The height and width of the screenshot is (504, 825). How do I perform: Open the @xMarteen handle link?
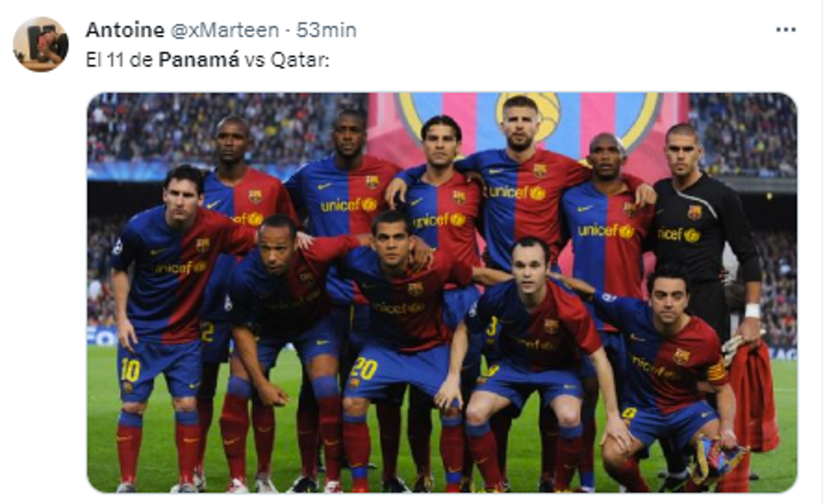pyautogui.click(x=224, y=30)
